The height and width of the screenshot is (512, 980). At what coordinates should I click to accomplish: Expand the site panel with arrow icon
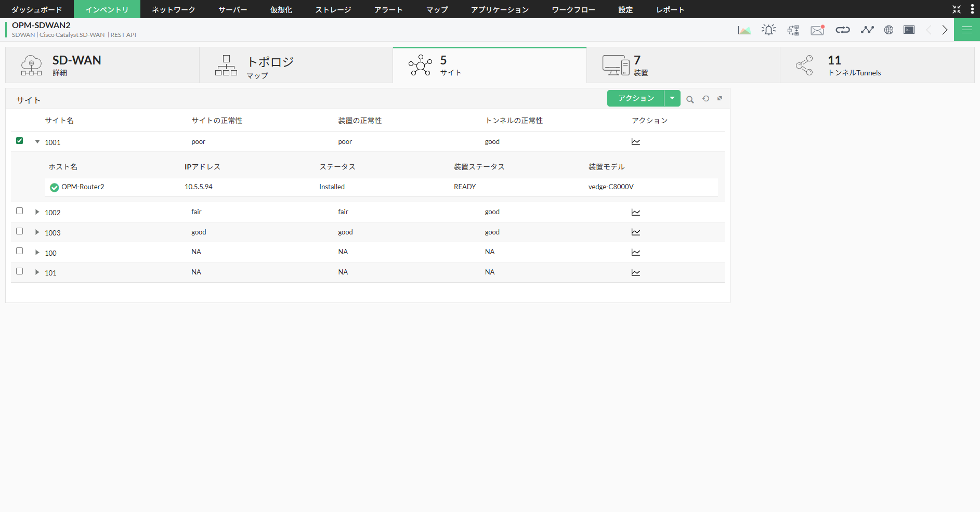pos(720,98)
